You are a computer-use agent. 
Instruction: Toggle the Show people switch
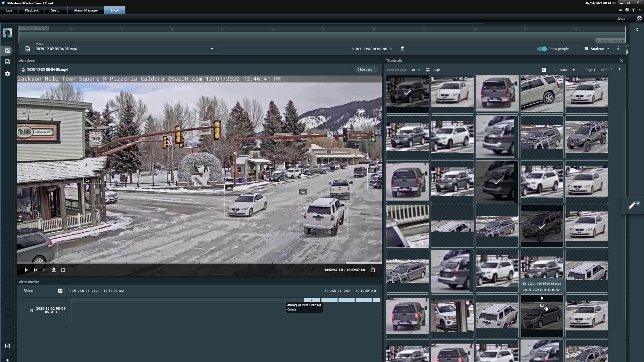point(542,49)
